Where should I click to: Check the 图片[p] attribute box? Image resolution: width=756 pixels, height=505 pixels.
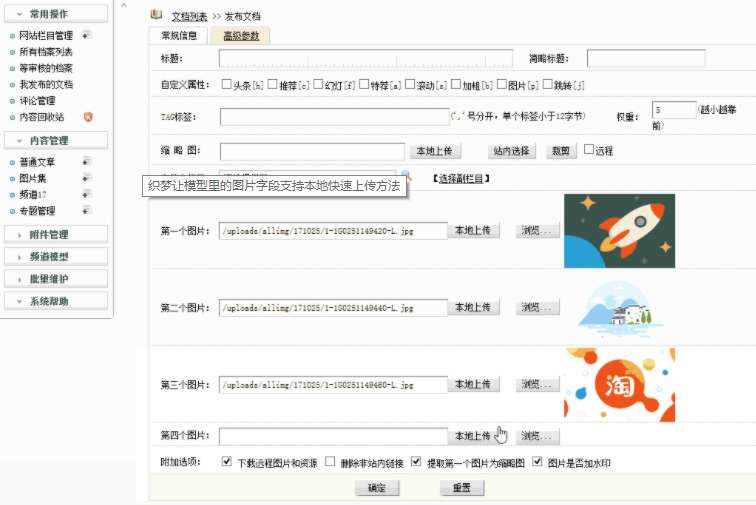pos(502,84)
